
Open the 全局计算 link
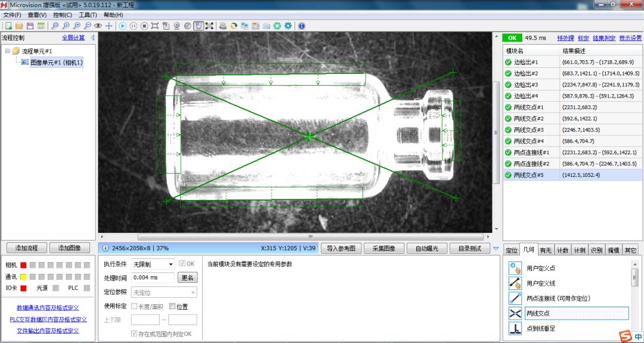73,38
